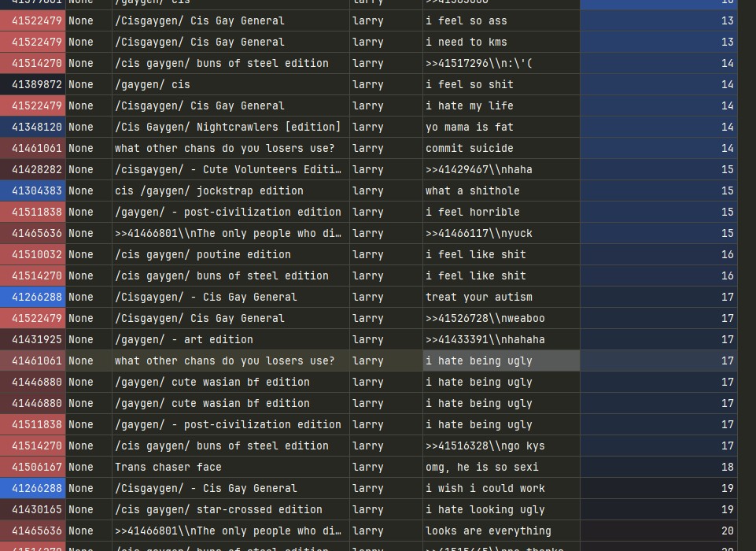This screenshot has width=756, height=551.
Task: Select cell 'i need to kms'
Action: click(x=501, y=42)
